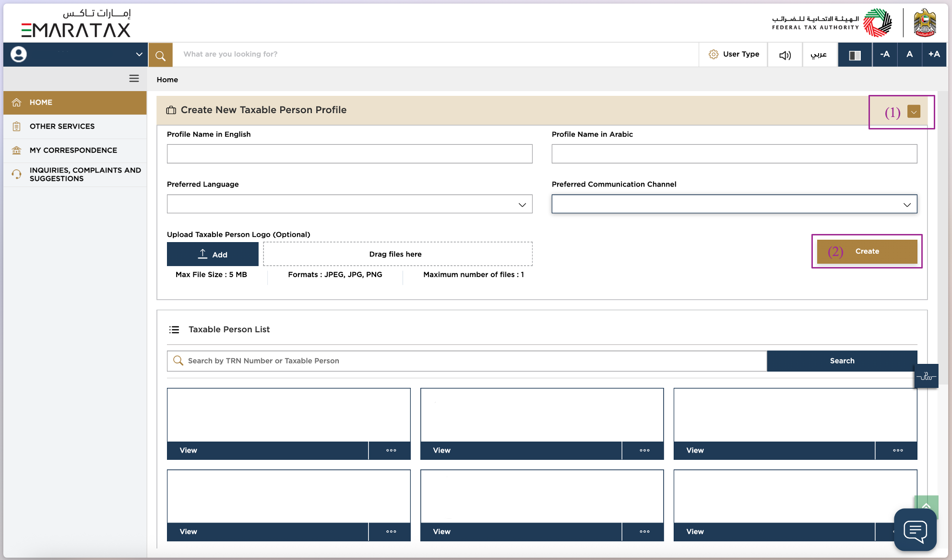Increase font size with +A button

point(934,54)
